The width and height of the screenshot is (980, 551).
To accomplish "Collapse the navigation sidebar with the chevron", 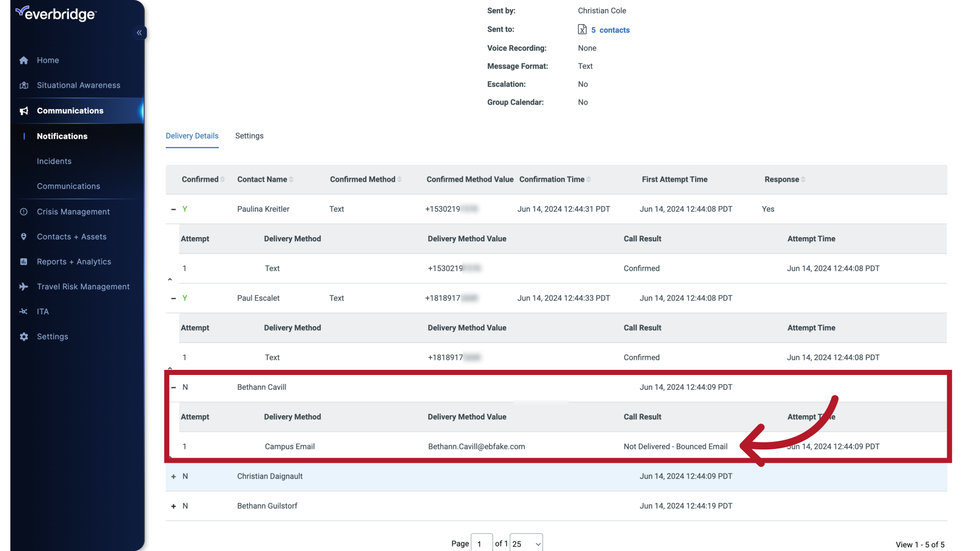I will pos(139,33).
